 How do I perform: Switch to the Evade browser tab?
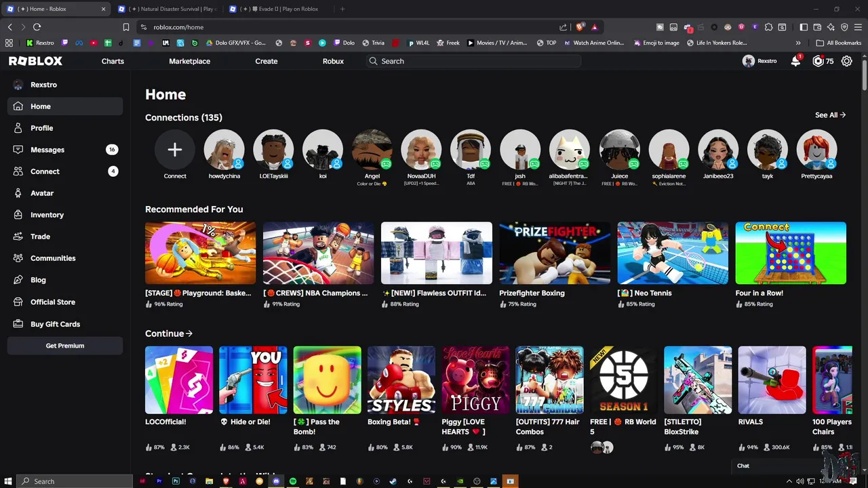(278, 9)
